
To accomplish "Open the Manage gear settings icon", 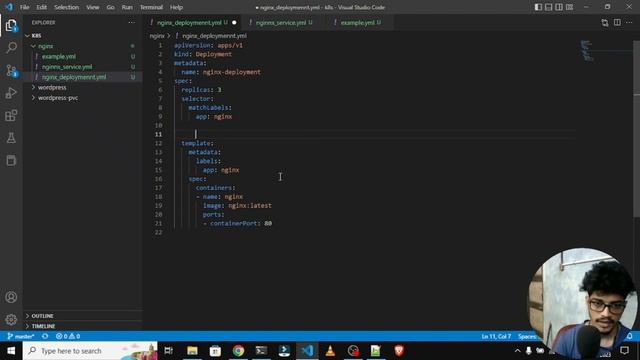I will pos(11,319).
